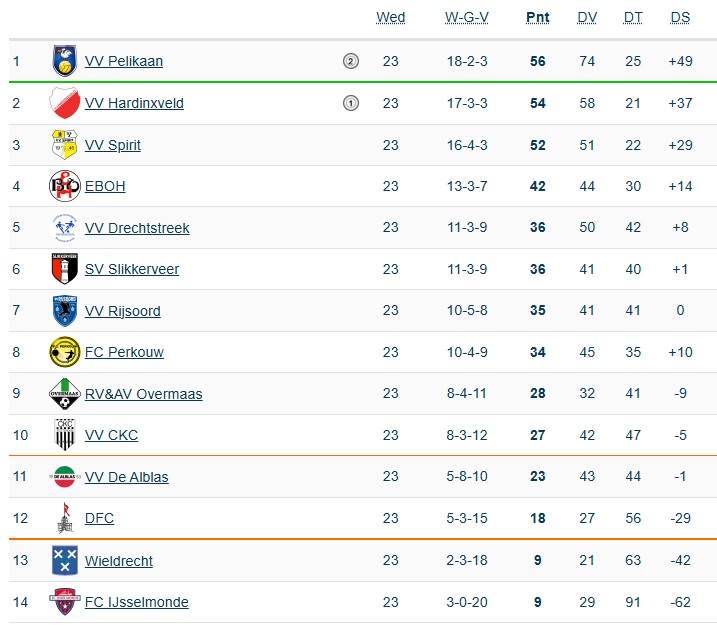
Task: Go to VV De Alblas team link
Action: 126,477
